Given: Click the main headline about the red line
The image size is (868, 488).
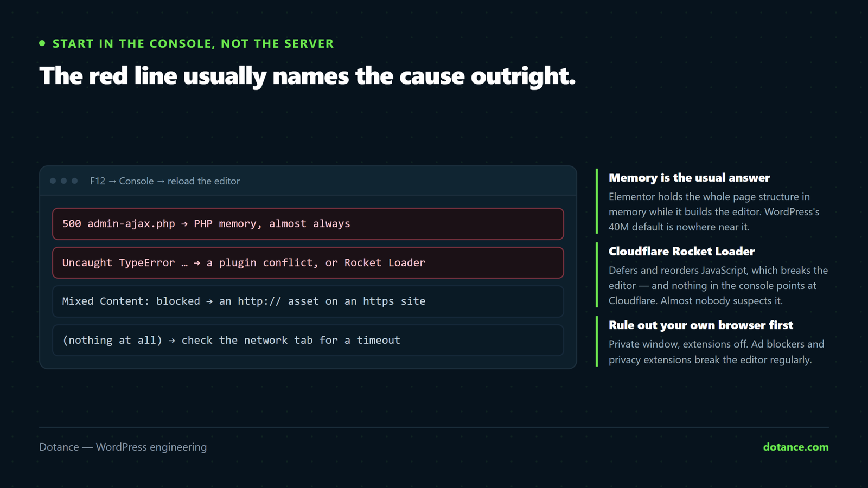Looking at the screenshot, I should [307, 76].
